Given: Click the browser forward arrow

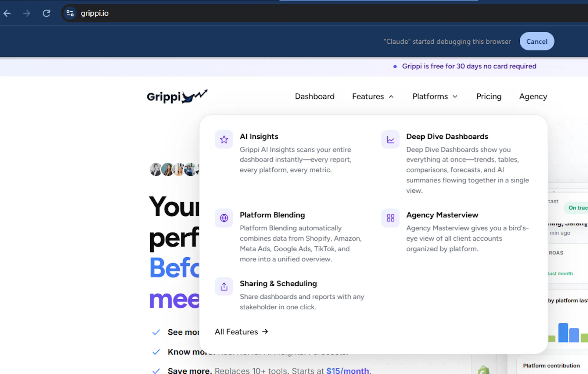Looking at the screenshot, I should point(26,14).
